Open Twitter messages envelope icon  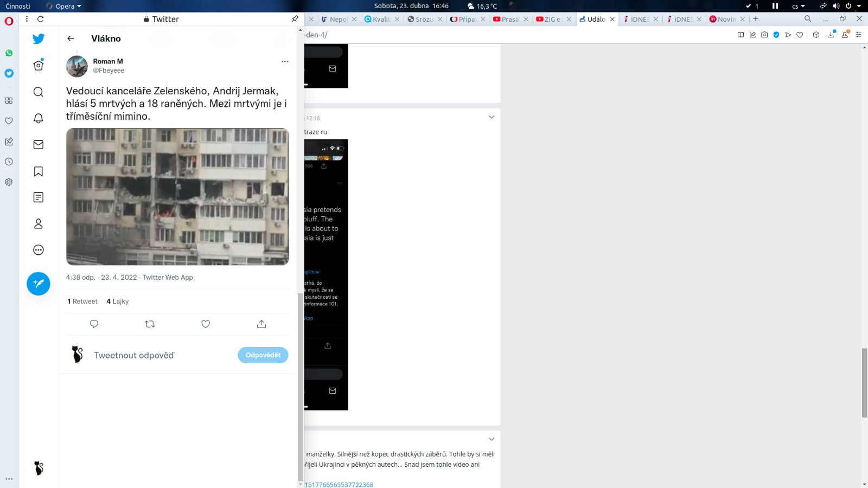pyautogui.click(x=38, y=145)
